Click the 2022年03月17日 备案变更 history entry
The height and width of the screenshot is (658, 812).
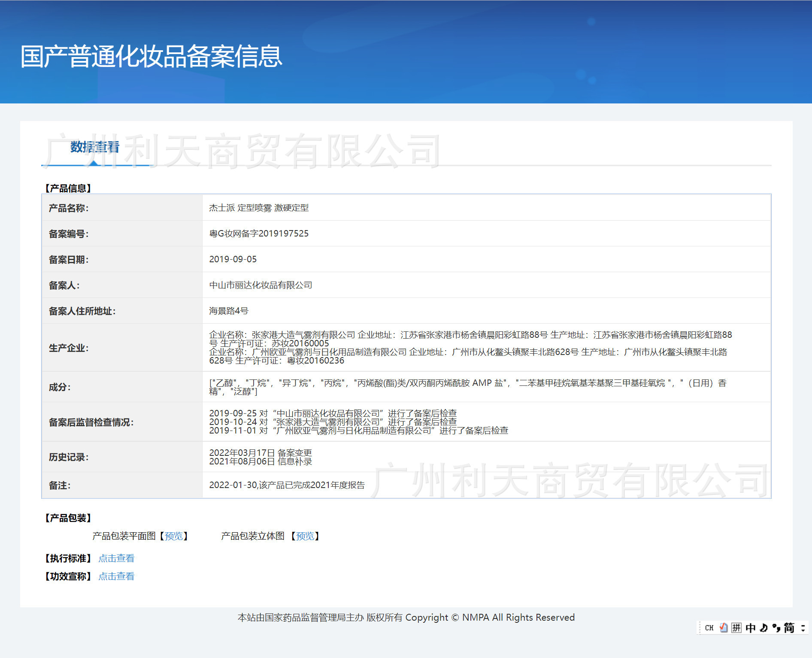coord(261,453)
